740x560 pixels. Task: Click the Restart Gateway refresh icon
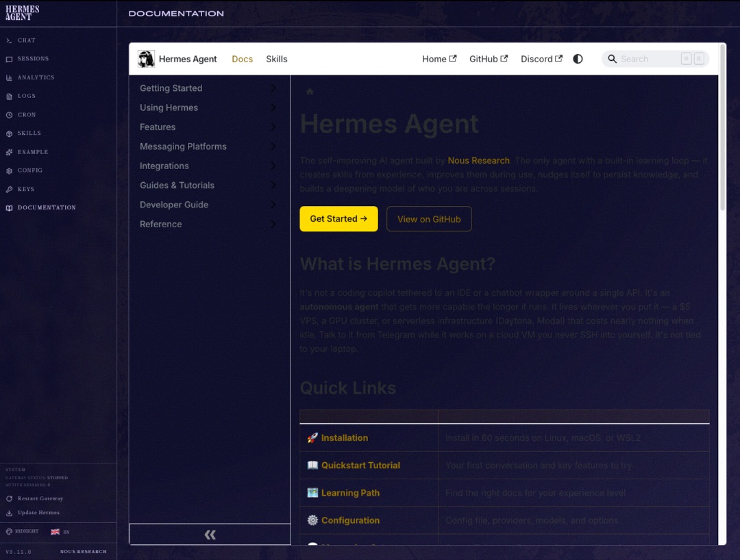9,498
